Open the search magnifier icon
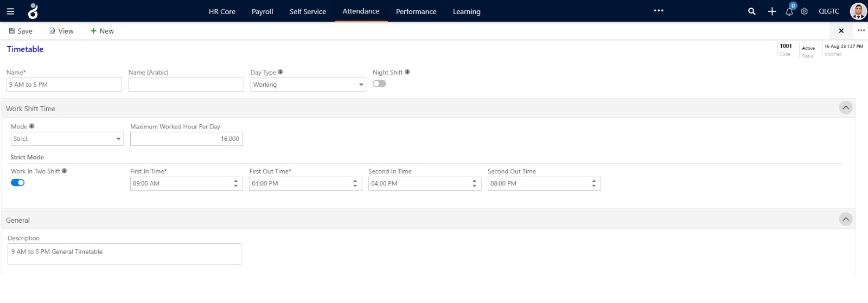Viewport: 868px width, 303px height. (x=751, y=11)
